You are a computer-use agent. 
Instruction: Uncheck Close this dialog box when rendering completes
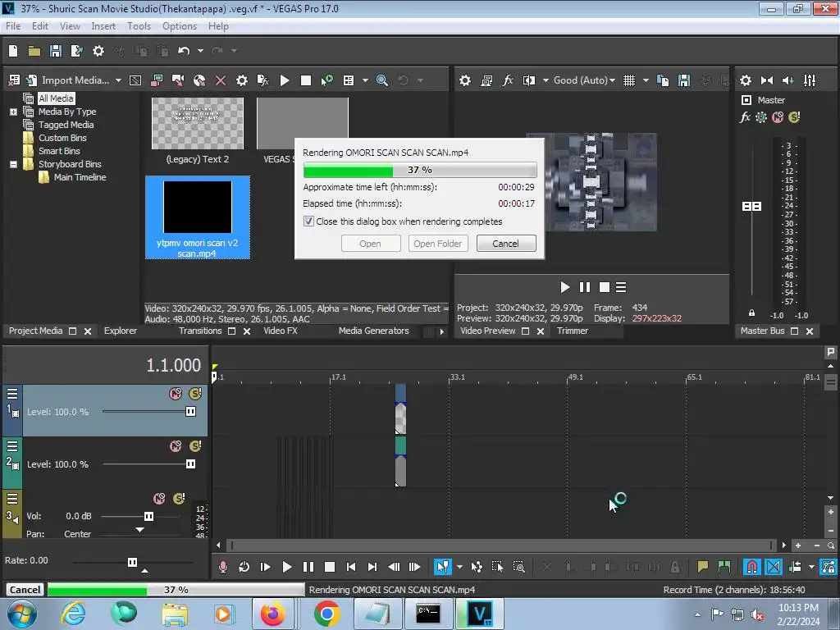(308, 221)
